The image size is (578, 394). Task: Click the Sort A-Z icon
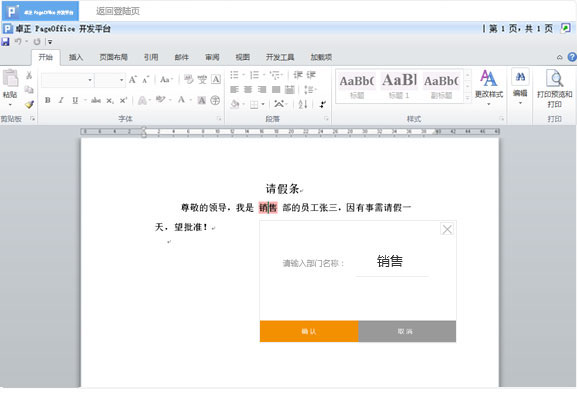pos(303,105)
